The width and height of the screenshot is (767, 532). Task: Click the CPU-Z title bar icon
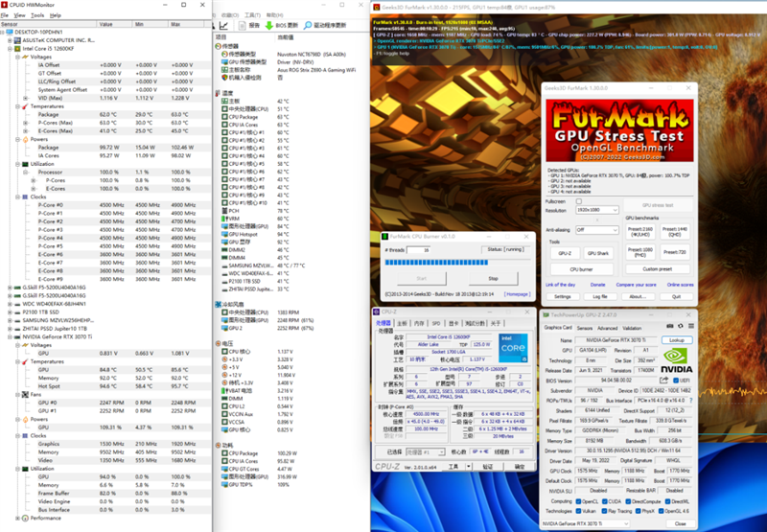376,312
